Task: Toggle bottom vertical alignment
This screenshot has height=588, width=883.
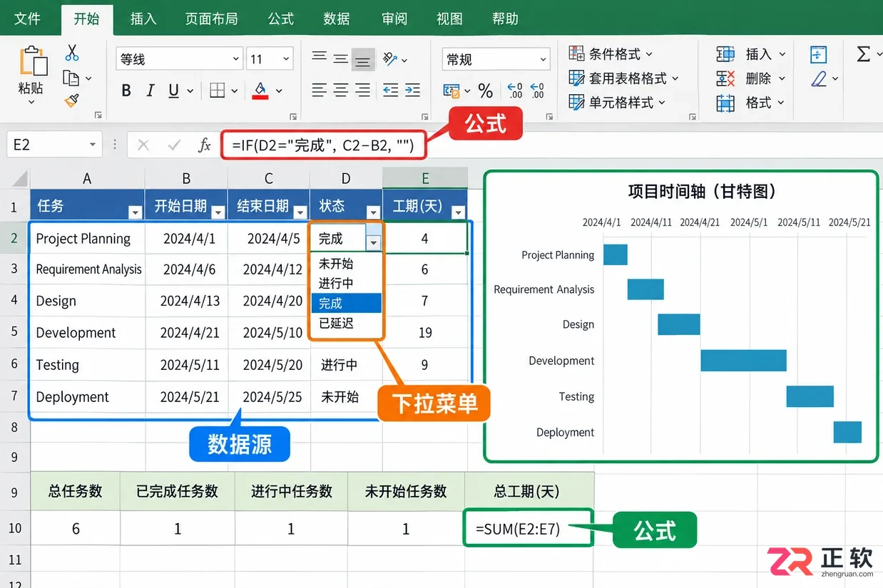Action: pyautogui.click(x=363, y=60)
